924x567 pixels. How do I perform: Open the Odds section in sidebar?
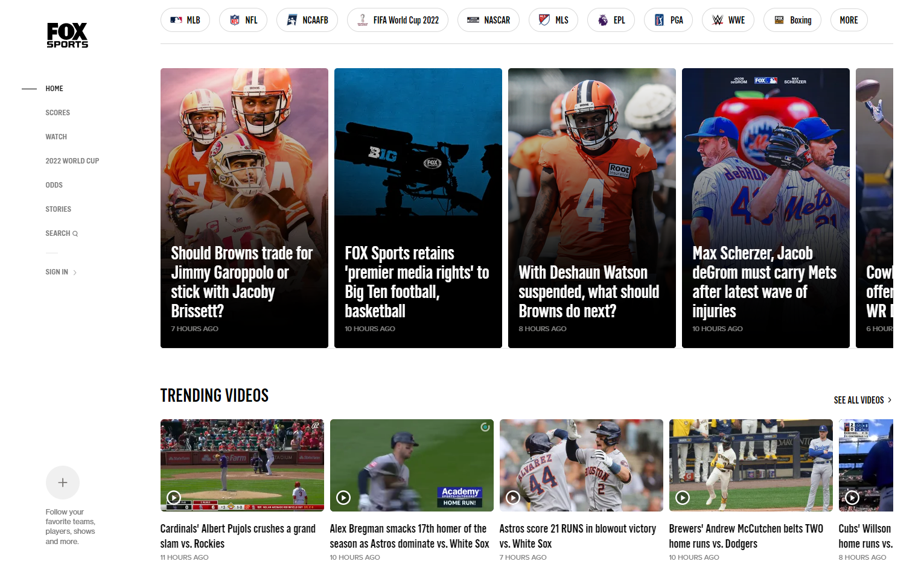(x=54, y=185)
